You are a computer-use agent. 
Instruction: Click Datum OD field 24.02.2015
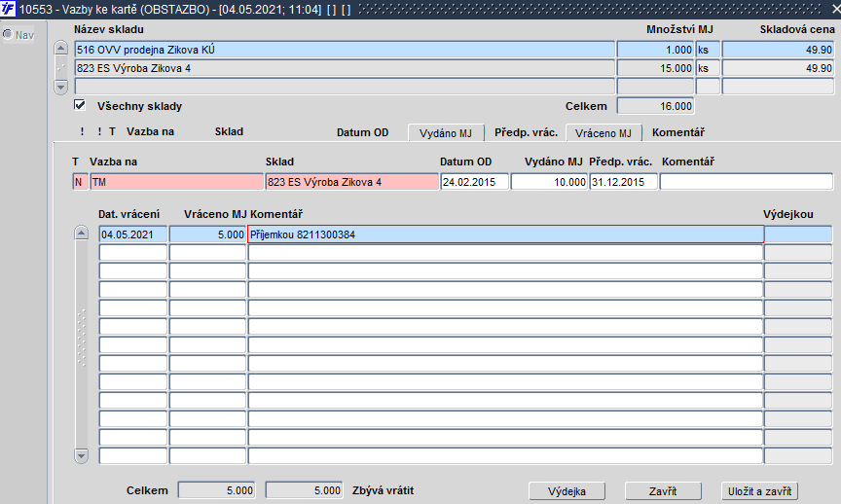[475, 182]
